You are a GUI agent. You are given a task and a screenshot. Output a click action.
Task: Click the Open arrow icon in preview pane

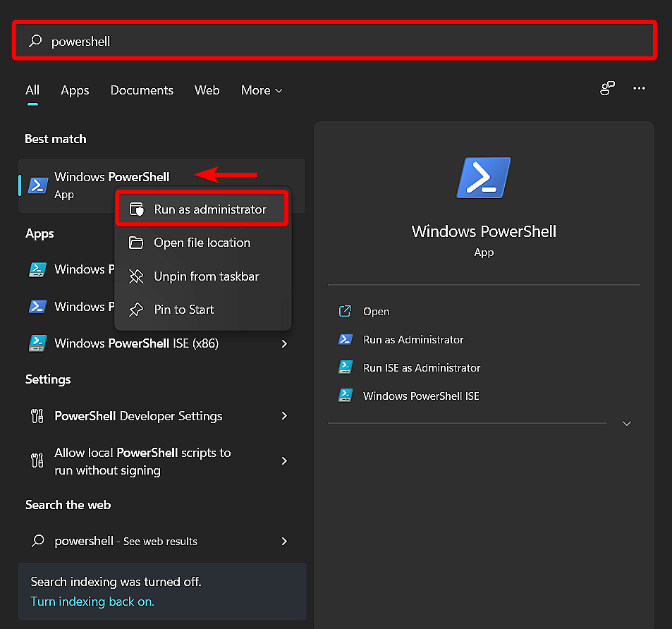[x=345, y=311]
